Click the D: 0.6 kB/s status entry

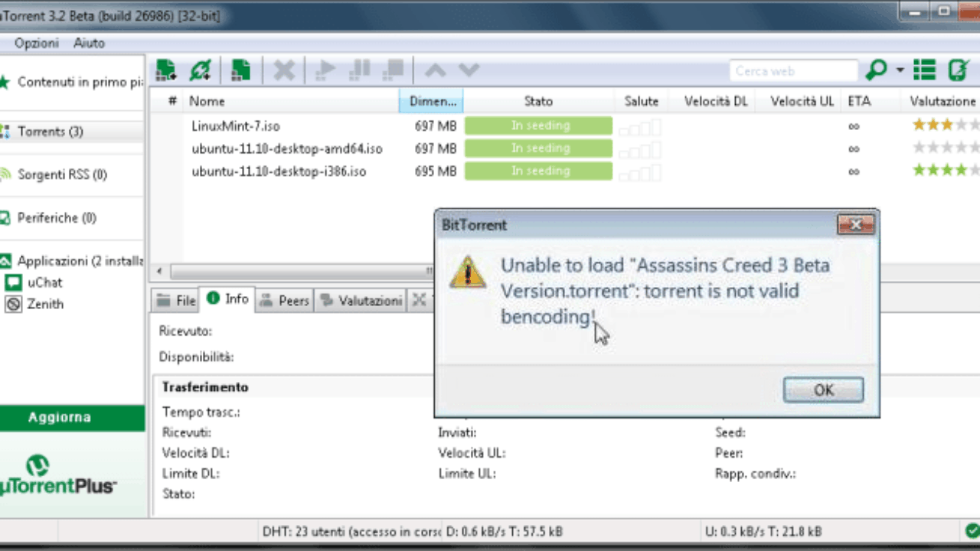coord(505,531)
